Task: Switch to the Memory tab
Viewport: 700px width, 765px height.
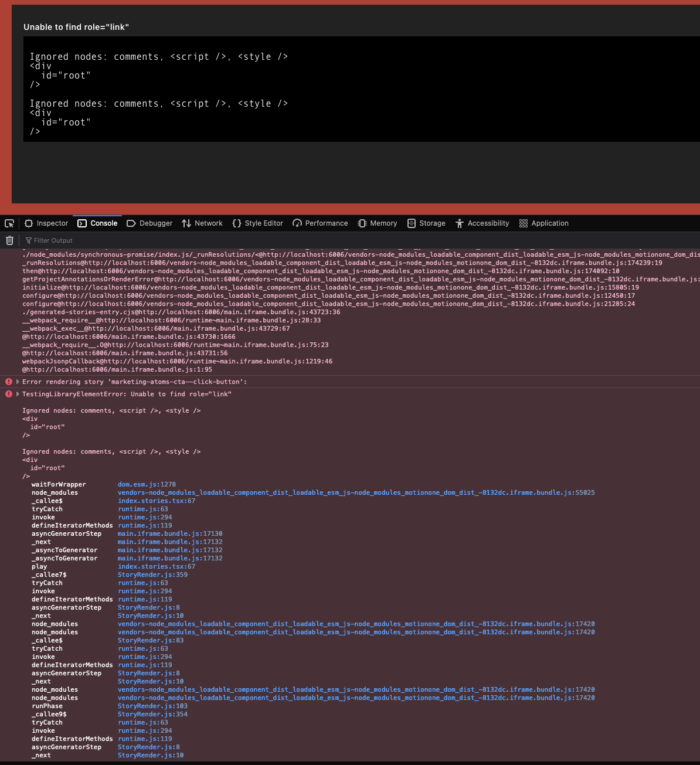Action: click(378, 223)
